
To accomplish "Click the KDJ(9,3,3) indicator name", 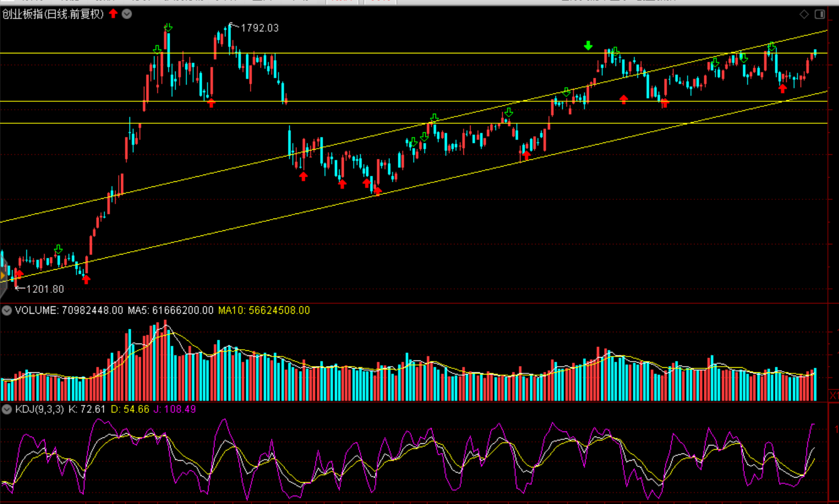I will click(x=39, y=409).
